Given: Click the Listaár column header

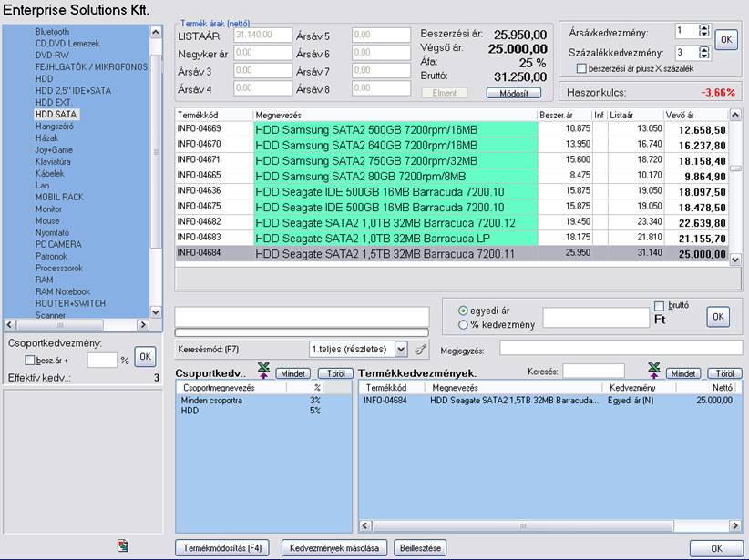Looking at the screenshot, I should tap(635, 115).
